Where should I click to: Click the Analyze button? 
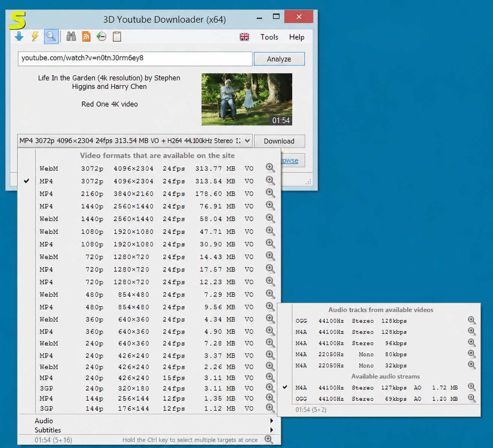(279, 59)
